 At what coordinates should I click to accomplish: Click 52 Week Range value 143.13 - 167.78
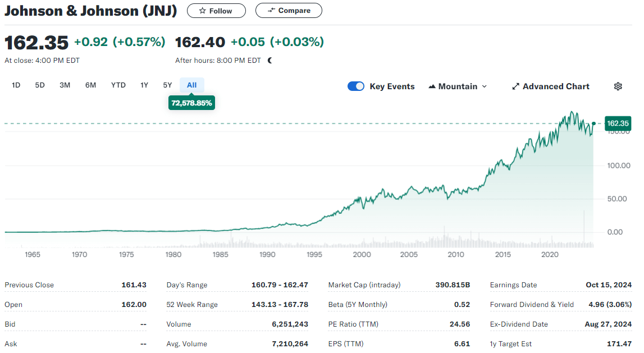[280, 305]
